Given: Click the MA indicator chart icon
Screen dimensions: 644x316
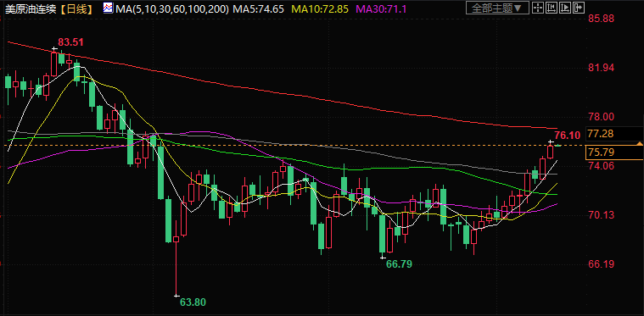Looking at the screenshot, I should [x=108, y=8].
